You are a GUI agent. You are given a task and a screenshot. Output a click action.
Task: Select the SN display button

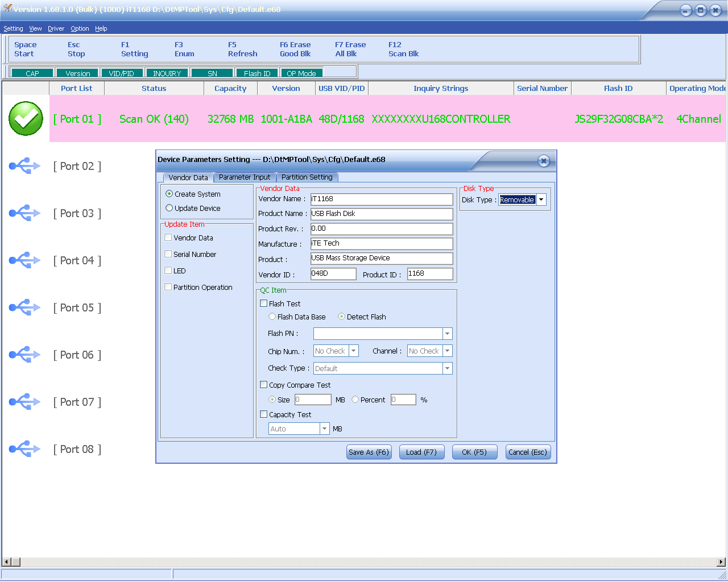(x=212, y=73)
